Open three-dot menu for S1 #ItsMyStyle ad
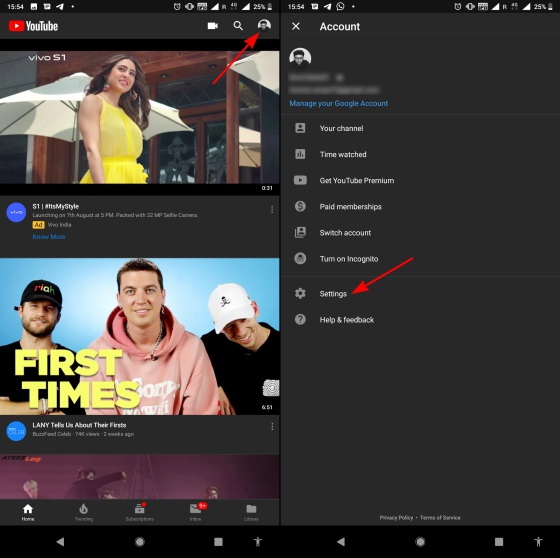 coord(272,210)
